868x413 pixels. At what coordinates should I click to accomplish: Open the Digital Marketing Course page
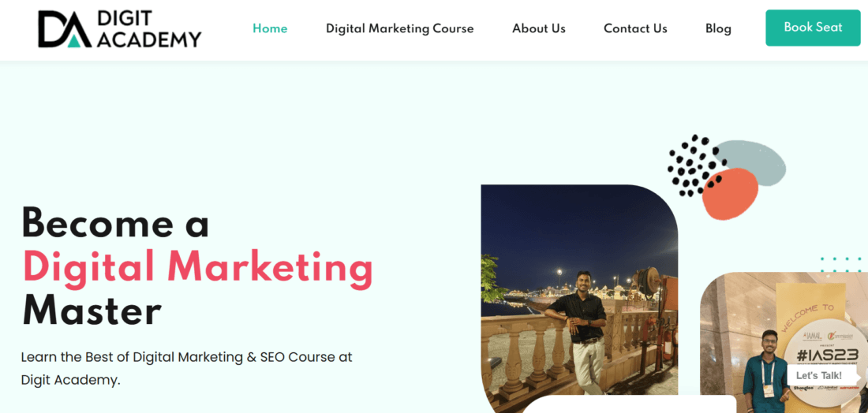[x=400, y=28]
